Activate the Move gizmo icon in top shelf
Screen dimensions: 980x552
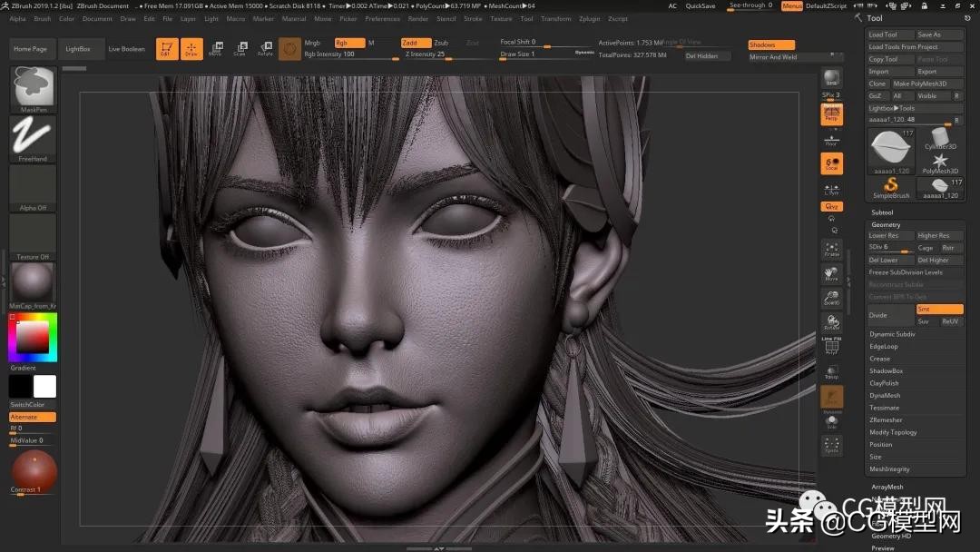pos(215,49)
